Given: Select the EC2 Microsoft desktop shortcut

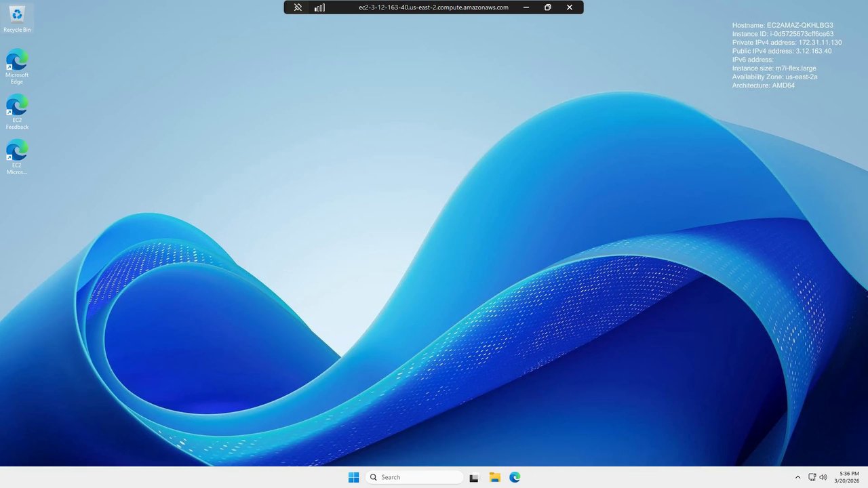Looking at the screenshot, I should coord(17,157).
